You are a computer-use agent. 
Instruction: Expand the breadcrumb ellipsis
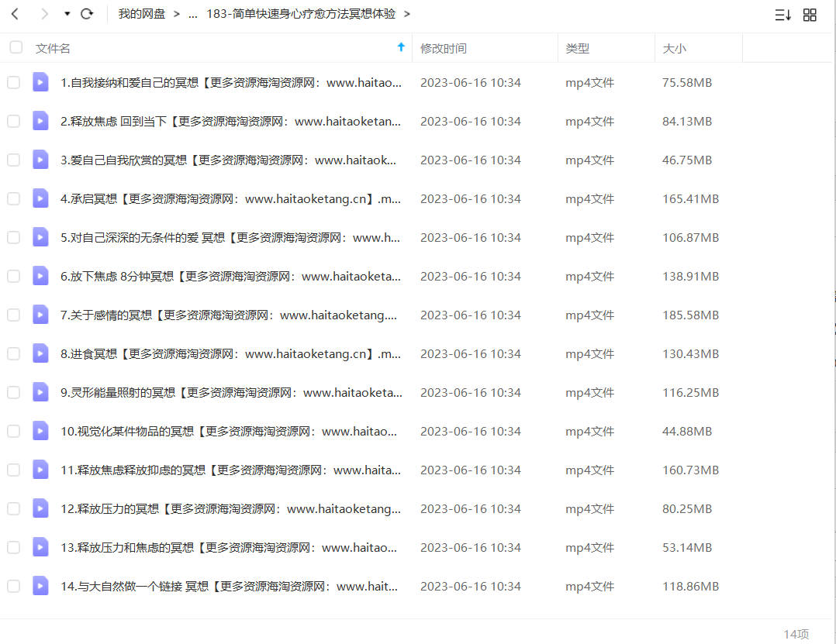(x=192, y=15)
